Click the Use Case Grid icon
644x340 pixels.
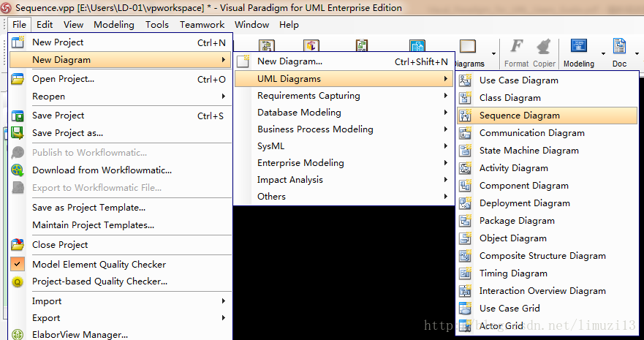[x=465, y=309]
